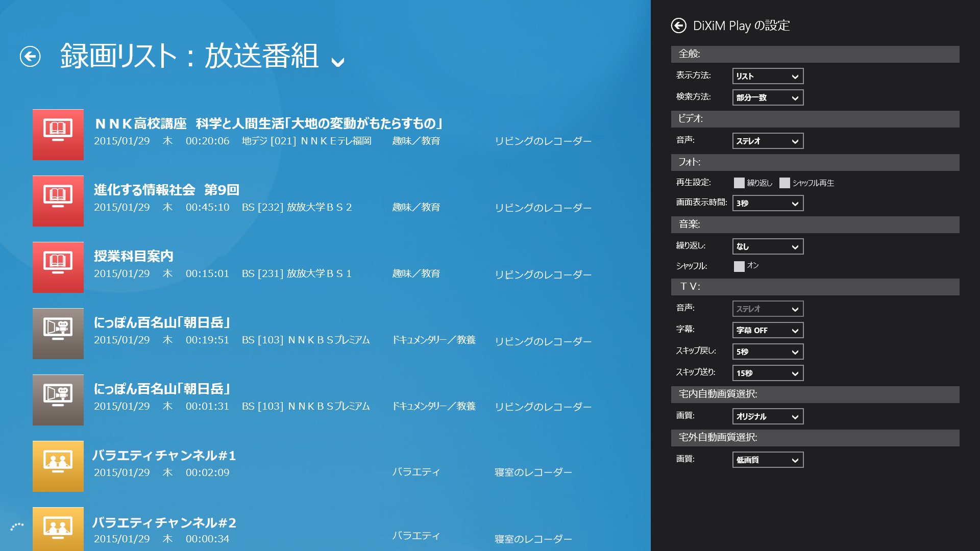Open 画面表示時間 dropdown showing 3秒
This screenshot has height=551, width=980.
768,203
